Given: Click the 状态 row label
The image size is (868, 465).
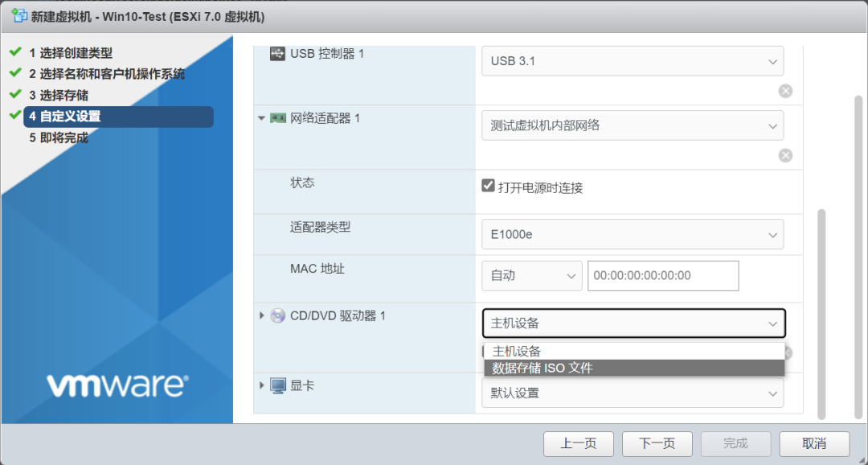Looking at the screenshot, I should (x=302, y=183).
